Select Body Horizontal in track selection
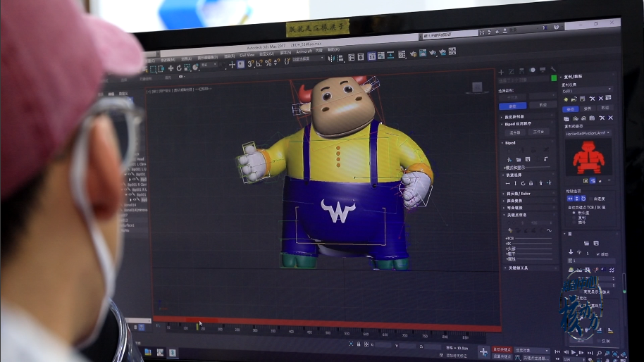Viewport: 644px width, 362px height. 507,183
